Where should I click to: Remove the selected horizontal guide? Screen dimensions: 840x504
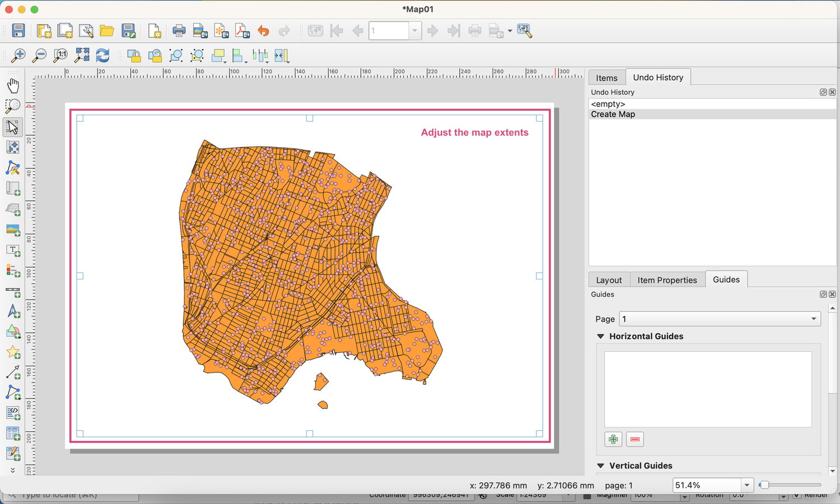[x=634, y=439]
